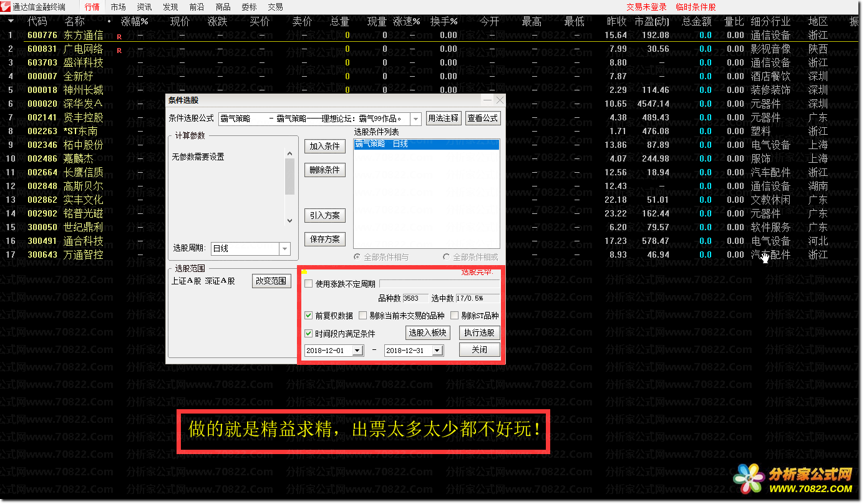Select the 全部条件相或 radio button
The height and width of the screenshot is (504, 864).
447,257
